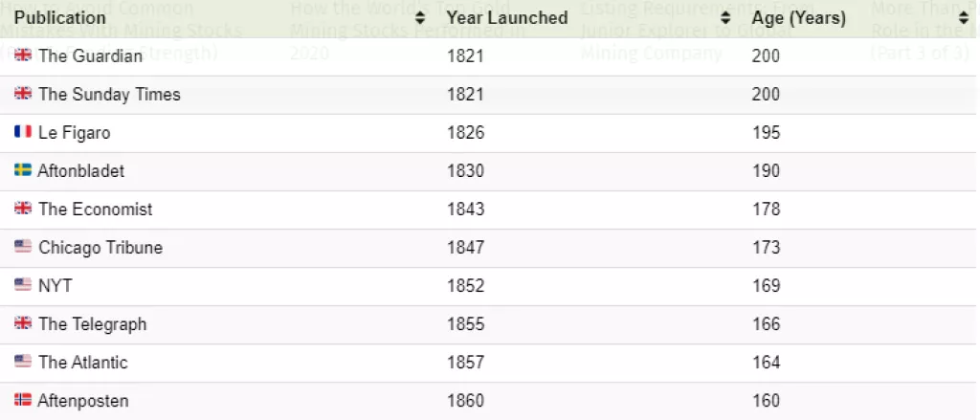Click the UK flag beside The Sunday Times
This screenshot has height=420, width=980.
coord(23,94)
